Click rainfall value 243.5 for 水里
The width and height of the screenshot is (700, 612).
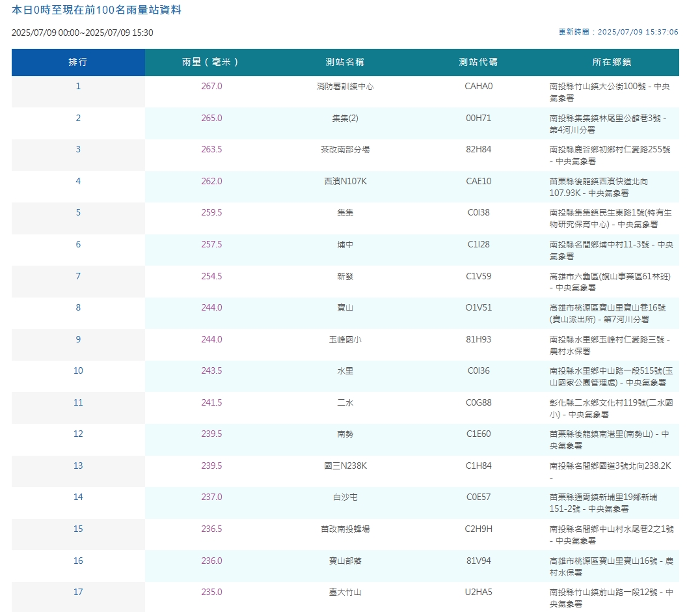211,370
